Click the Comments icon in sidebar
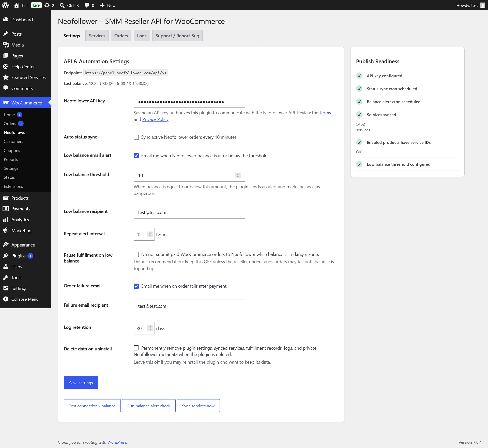The image size is (488, 448). (6, 88)
